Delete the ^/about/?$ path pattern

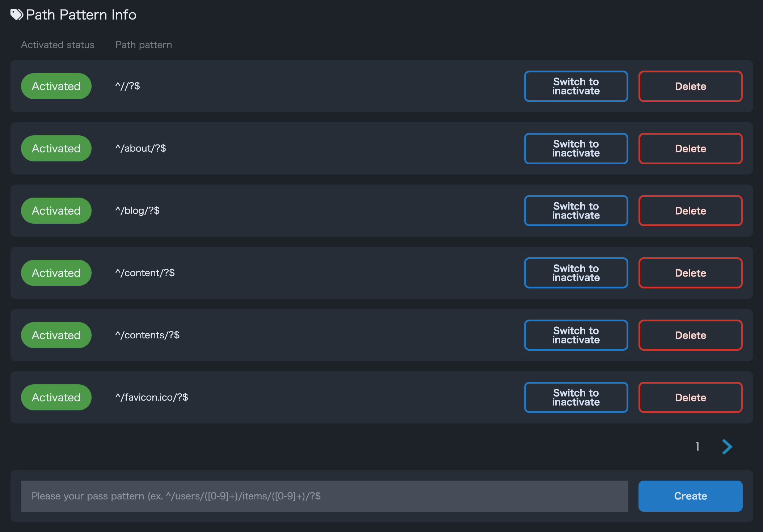[690, 148]
